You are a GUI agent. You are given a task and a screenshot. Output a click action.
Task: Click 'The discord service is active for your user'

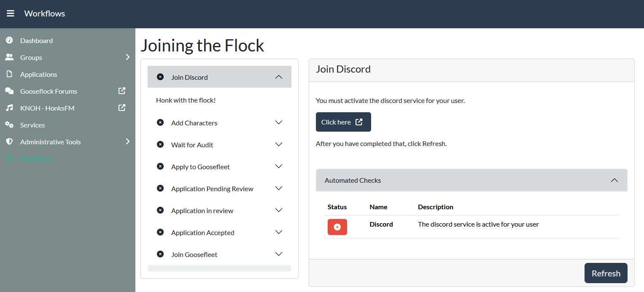[478, 224]
